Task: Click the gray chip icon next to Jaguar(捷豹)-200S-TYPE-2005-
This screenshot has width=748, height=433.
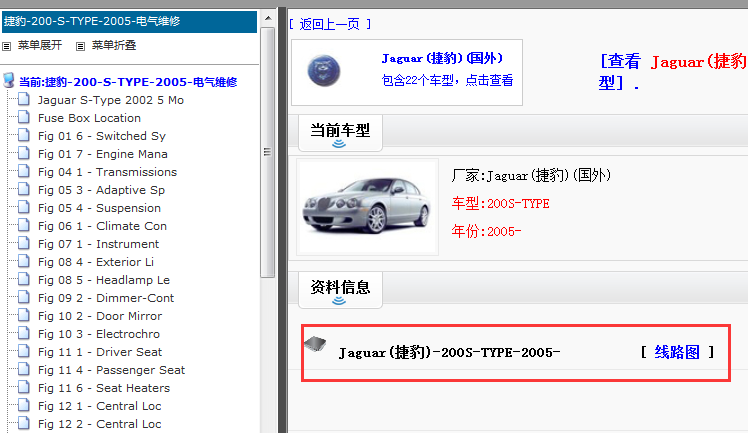Action: point(315,343)
